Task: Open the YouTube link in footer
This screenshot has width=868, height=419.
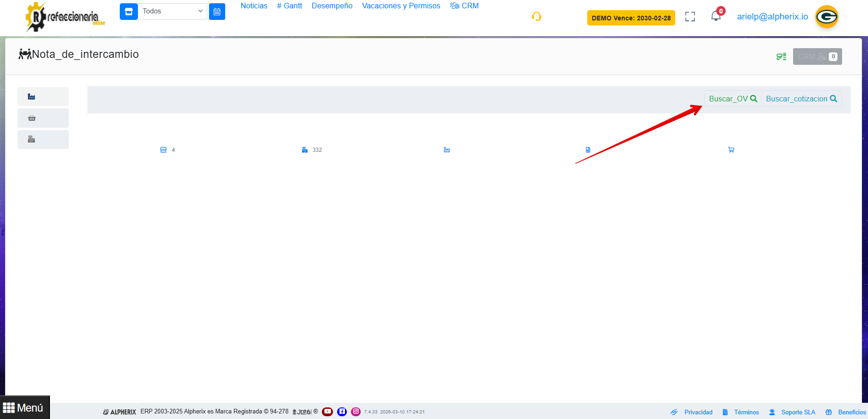Action: 327,412
